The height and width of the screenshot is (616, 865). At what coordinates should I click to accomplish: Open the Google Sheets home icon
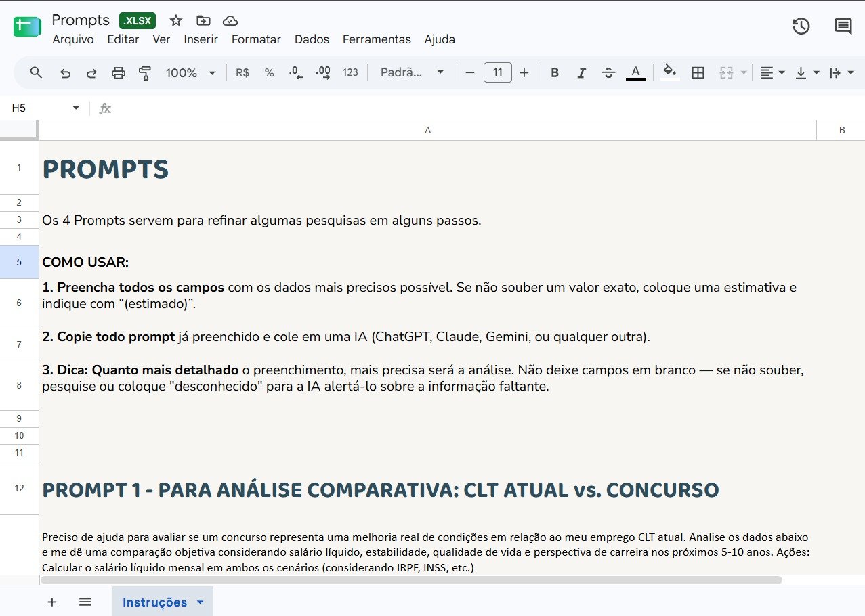27,27
